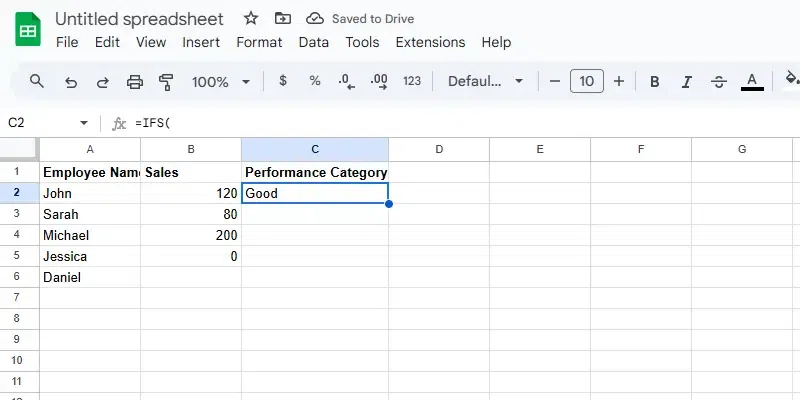This screenshot has width=800, height=400.
Task: Click the font size input field
Action: [x=587, y=82]
